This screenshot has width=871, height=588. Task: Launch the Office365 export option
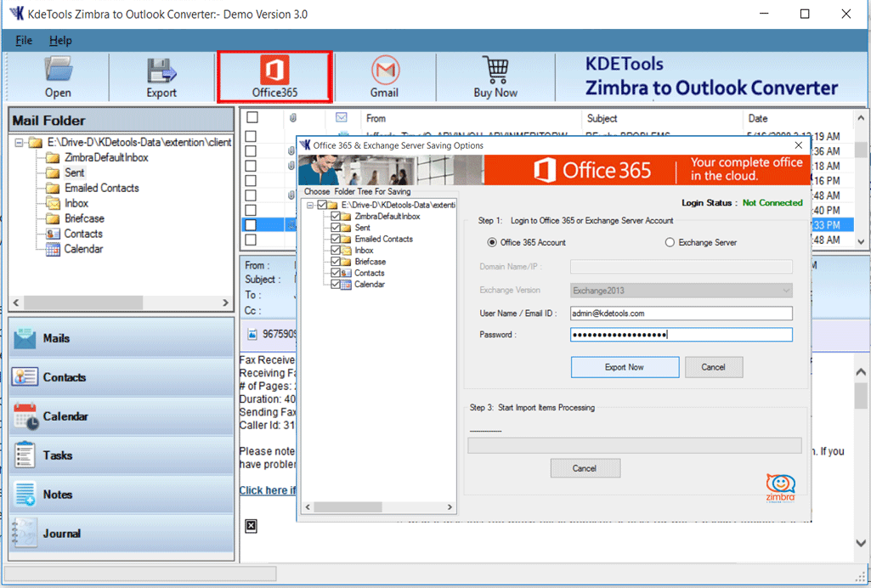click(x=275, y=77)
